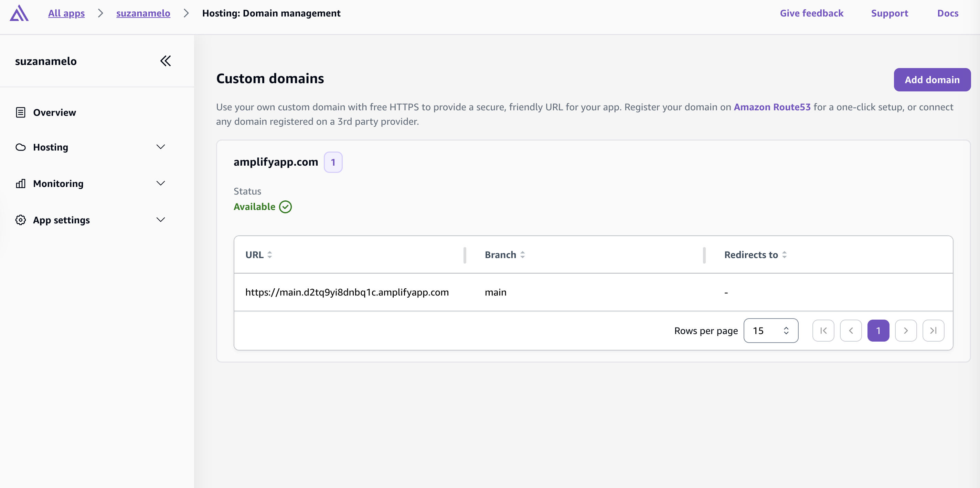Open the All apps breadcrumb
Screen dimensions: 980x488
coord(66,13)
